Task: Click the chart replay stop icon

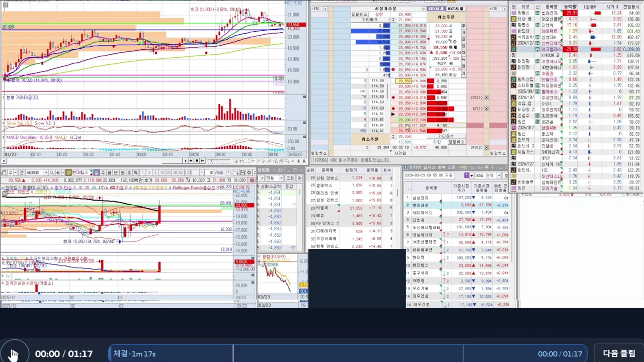Action: pyautogui.click(x=197, y=161)
